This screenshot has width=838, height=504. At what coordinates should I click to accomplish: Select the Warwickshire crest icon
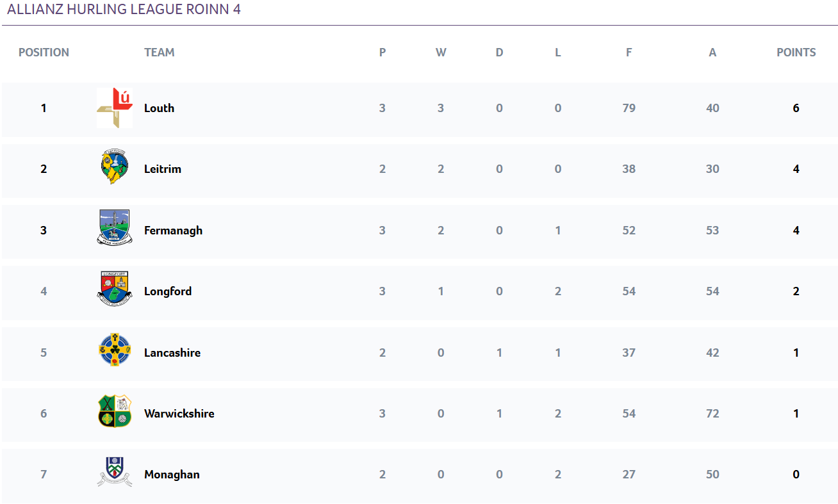115,411
